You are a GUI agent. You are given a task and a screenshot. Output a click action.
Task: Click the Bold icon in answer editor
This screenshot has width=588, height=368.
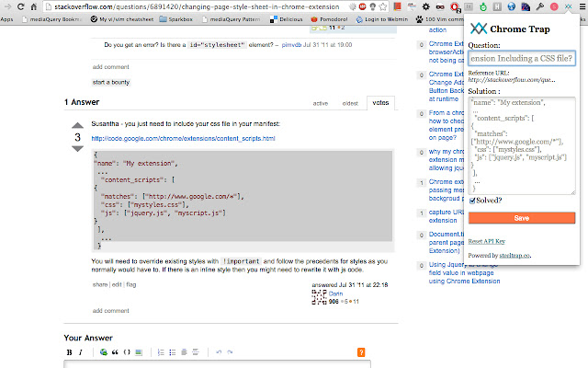tap(69, 352)
